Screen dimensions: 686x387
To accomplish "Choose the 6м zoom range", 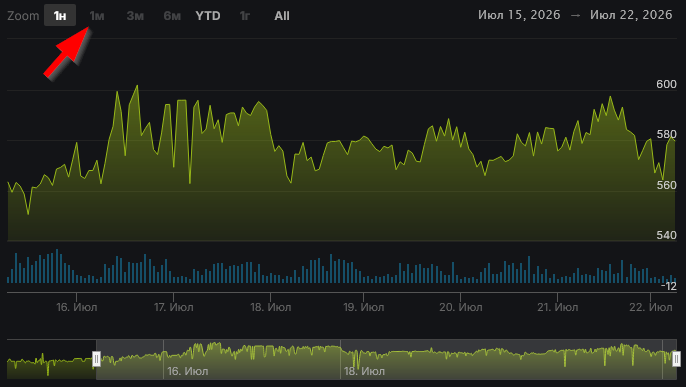I will [172, 16].
